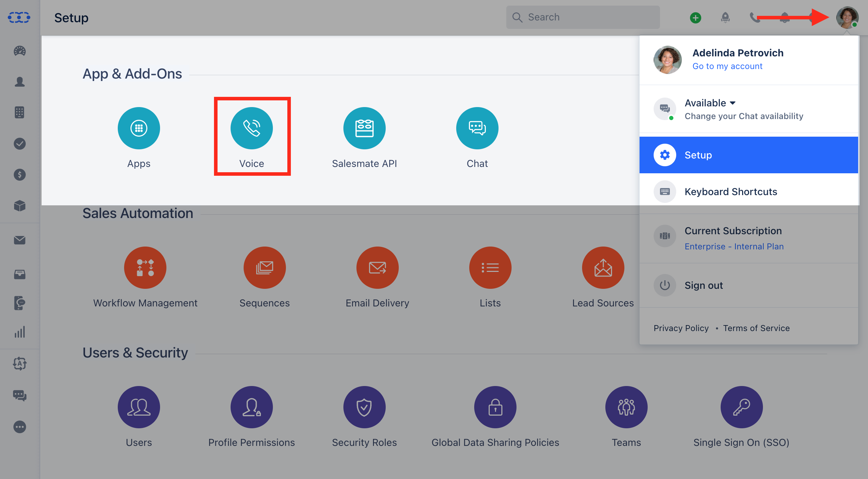Open the More ellipsis sidebar icon
Viewport: 868px width, 479px height.
(x=20, y=427)
